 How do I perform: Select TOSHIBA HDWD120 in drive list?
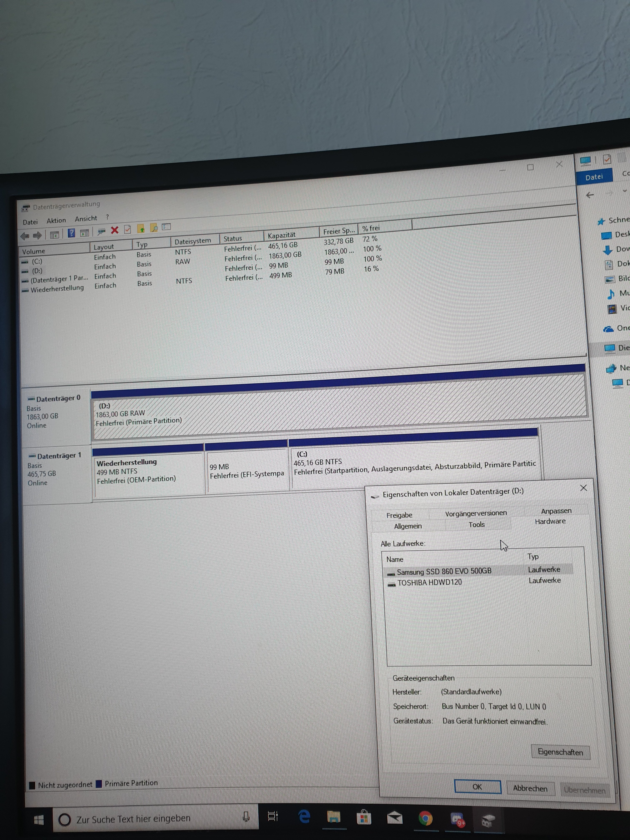pos(430,582)
